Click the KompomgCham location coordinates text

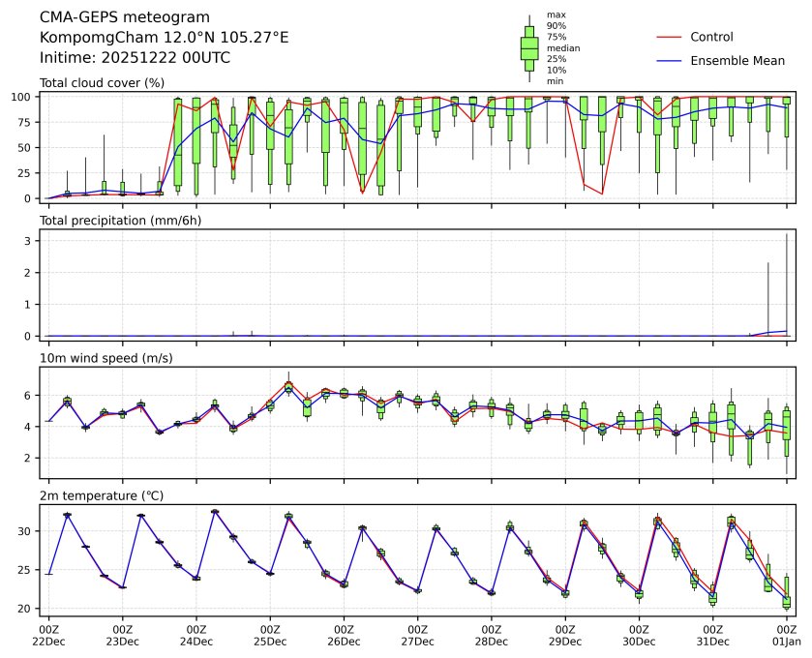coord(164,37)
